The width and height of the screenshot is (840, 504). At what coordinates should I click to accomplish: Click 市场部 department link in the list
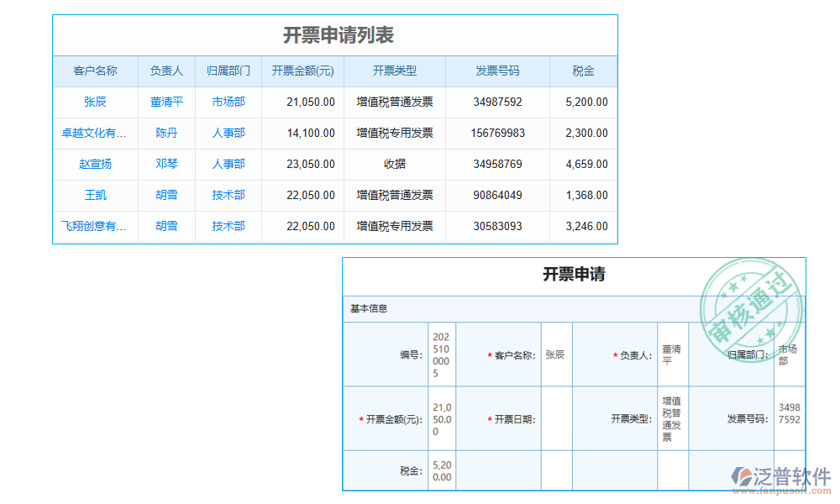coord(228,102)
